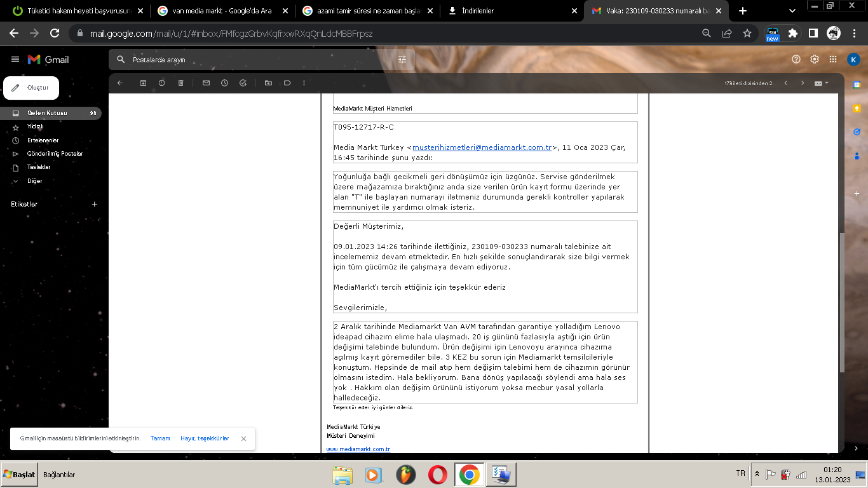Add this email to Tasks
This screenshot has width=868, height=488.
(243, 83)
